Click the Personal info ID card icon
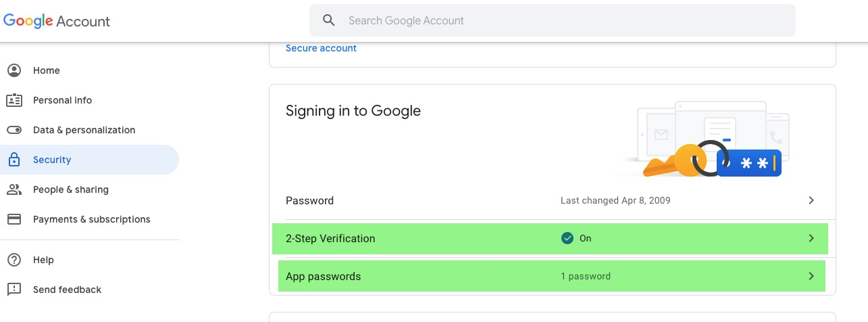Viewport: 868px width, 322px height. tap(14, 100)
